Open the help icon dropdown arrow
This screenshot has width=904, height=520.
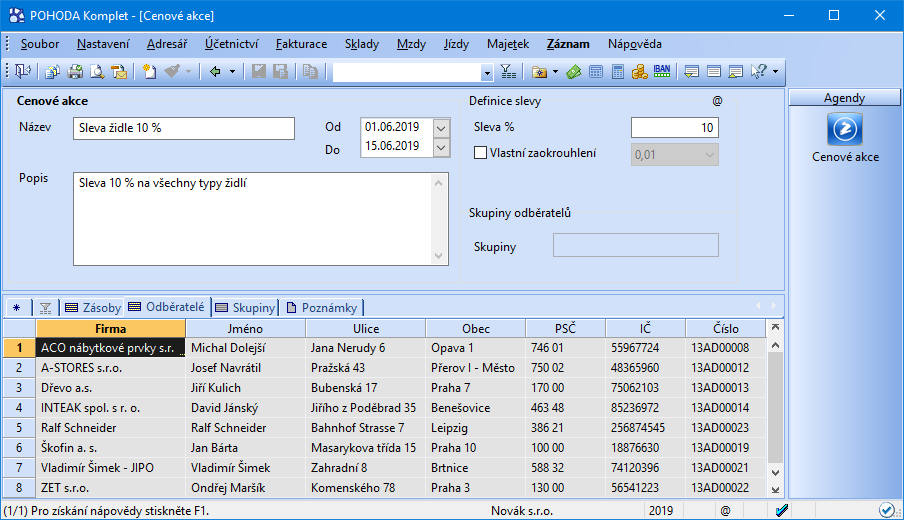coord(775,72)
